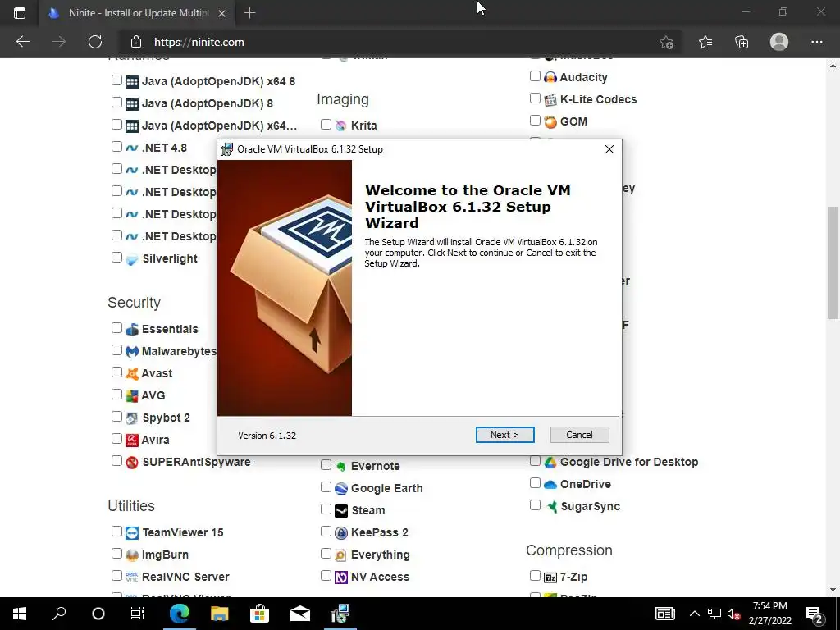Image resolution: width=840 pixels, height=630 pixels.
Task: Click the Google Drive for Desktop icon
Action: click(x=550, y=463)
